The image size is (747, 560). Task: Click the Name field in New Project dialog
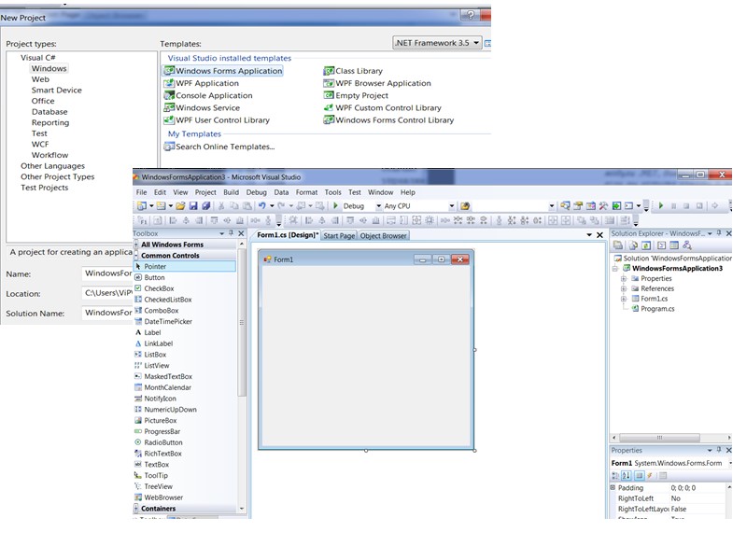tap(107, 273)
